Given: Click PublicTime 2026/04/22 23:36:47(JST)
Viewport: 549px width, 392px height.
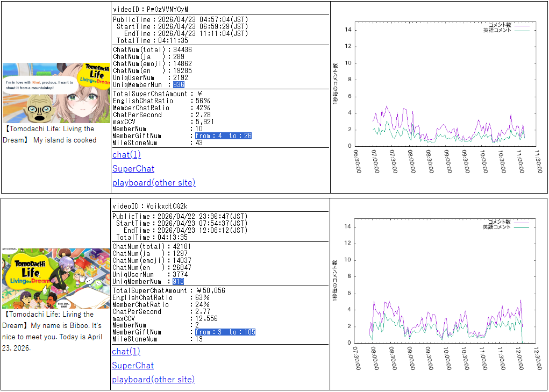Looking at the screenshot, I should tap(202, 216).
